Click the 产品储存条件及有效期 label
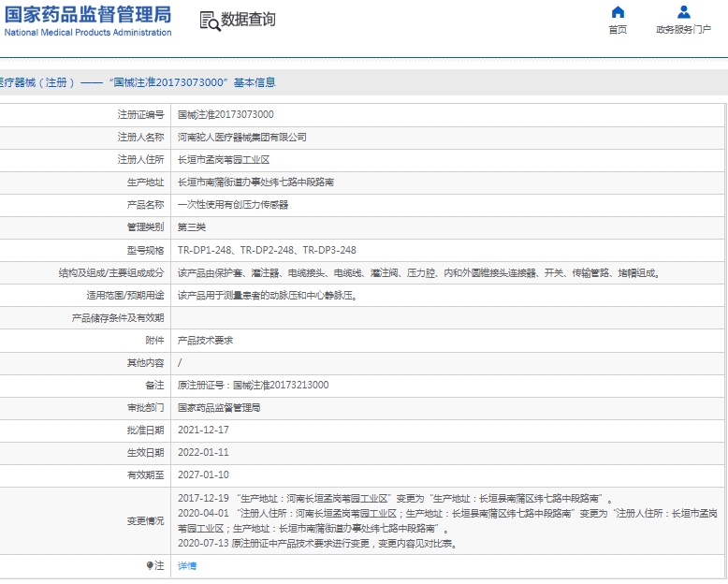 click(118, 318)
